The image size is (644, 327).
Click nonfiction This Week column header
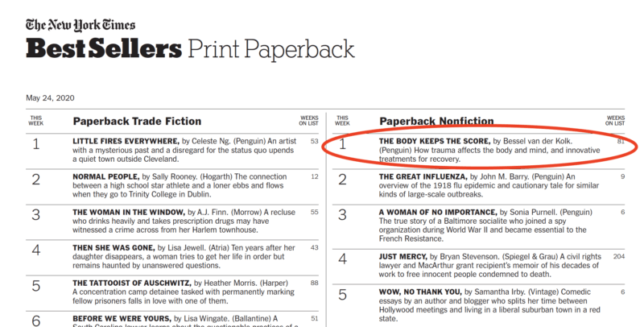coord(342,120)
